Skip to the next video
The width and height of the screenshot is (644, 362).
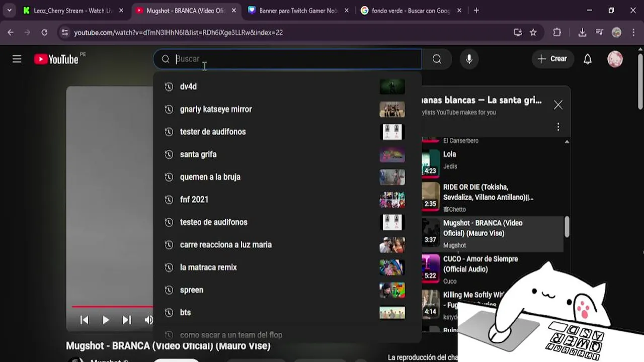(127, 320)
